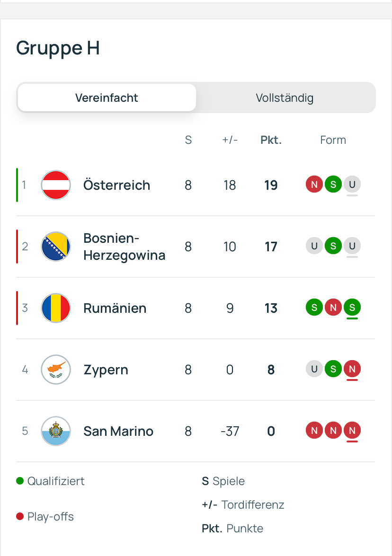Click the Romania flag icon

56,308
